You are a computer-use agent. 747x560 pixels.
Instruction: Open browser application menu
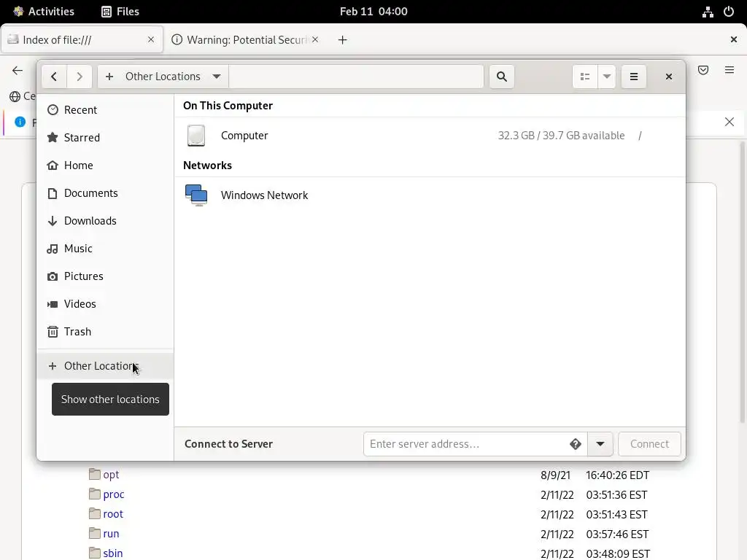(x=729, y=71)
